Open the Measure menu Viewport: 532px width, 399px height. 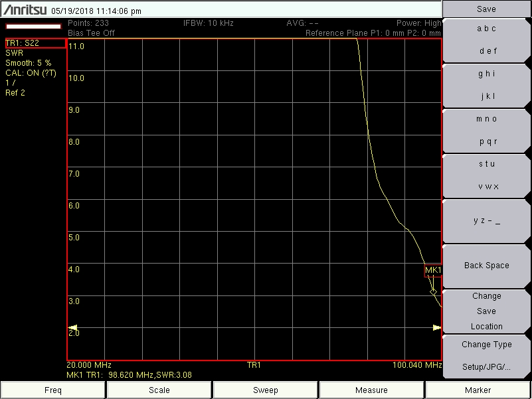(x=371, y=390)
